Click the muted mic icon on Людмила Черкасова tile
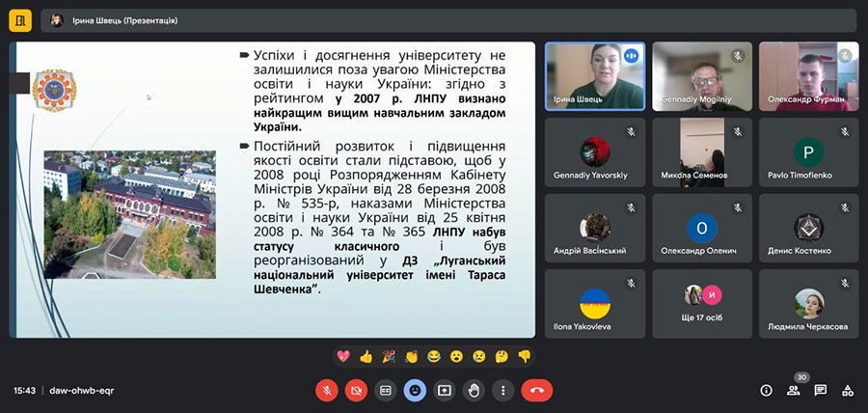Image resolution: width=868 pixels, height=413 pixels. click(x=844, y=284)
